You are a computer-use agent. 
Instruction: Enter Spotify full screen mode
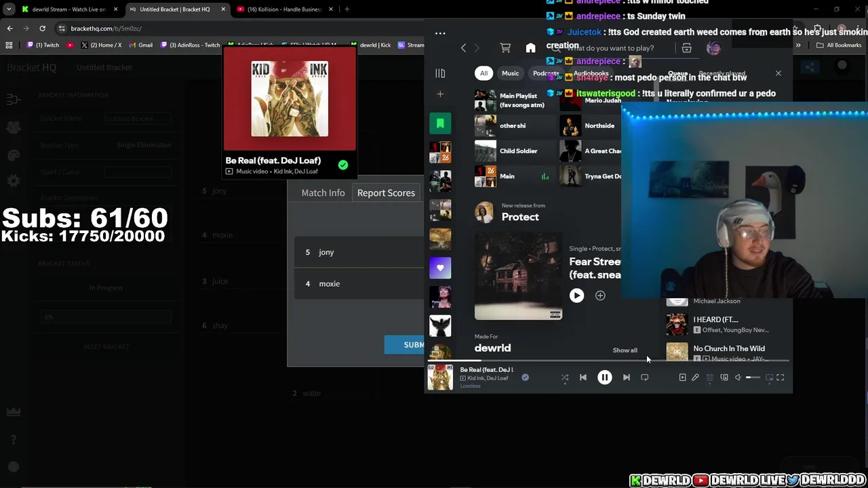[x=781, y=378]
